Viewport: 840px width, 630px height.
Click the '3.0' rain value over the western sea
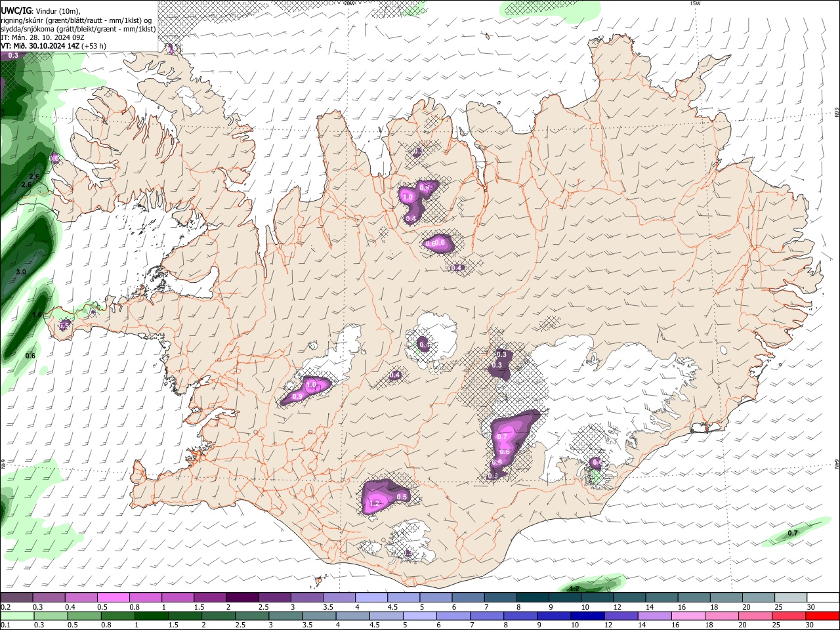pyautogui.click(x=21, y=272)
